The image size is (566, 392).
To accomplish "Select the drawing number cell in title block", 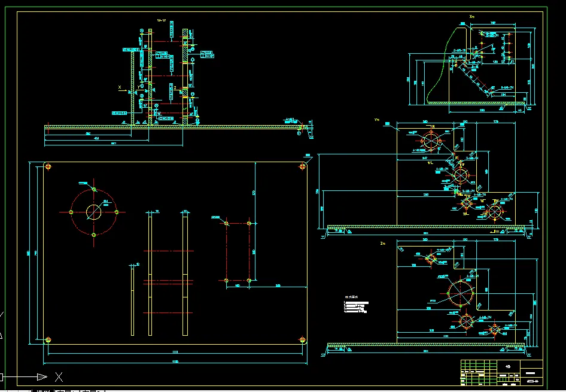I will (x=532, y=381).
